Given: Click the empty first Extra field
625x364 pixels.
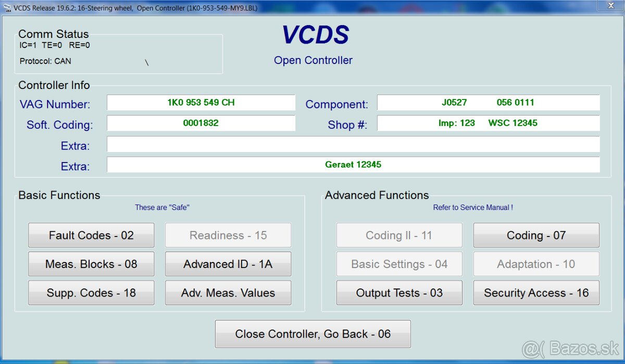Looking at the screenshot, I should tap(353, 144).
